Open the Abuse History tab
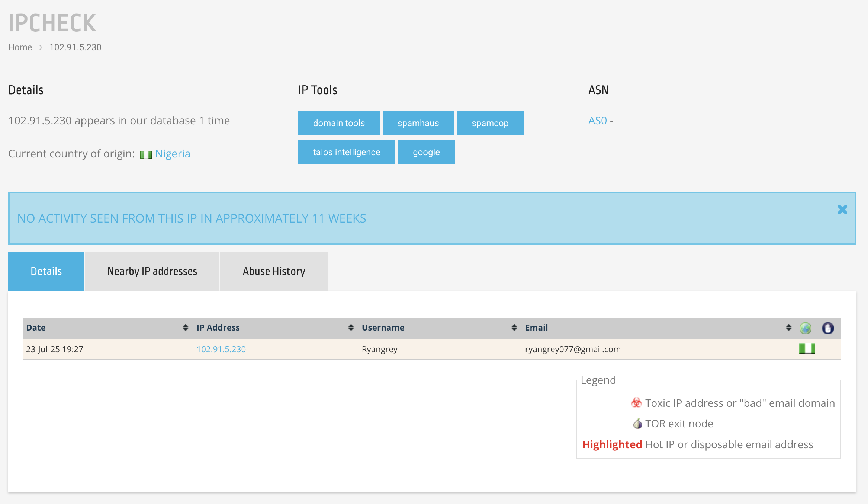Image resolution: width=868 pixels, height=504 pixels. pos(274,271)
